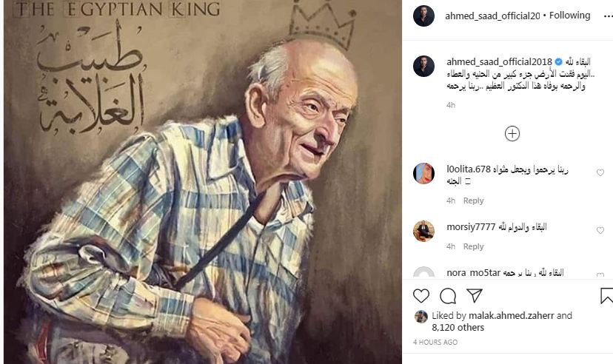Open morsiy7777 profile avatar
The width and height of the screenshot is (613, 364).
coord(424,231)
